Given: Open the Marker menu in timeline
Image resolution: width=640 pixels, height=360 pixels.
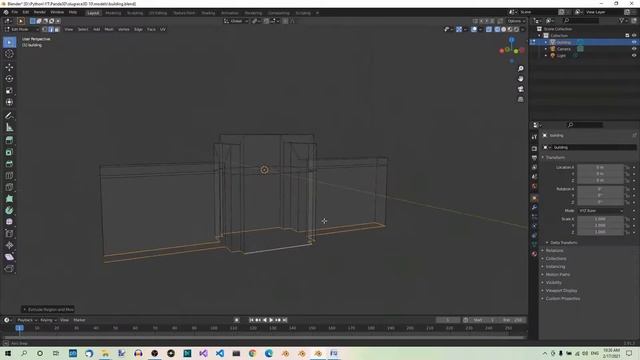Looking at the screenshot, I should coord(79,320).
